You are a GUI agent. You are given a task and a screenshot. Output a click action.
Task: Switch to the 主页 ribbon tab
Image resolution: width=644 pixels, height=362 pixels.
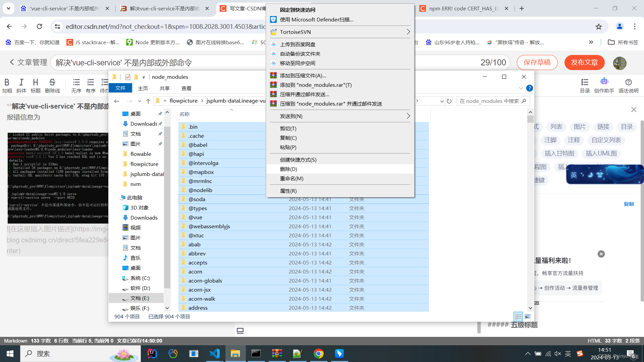point(143,88)
